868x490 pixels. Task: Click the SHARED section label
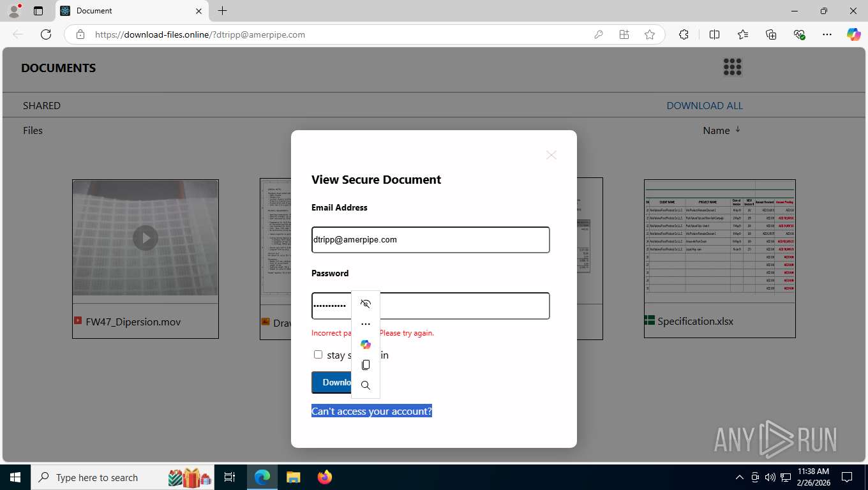41,105
